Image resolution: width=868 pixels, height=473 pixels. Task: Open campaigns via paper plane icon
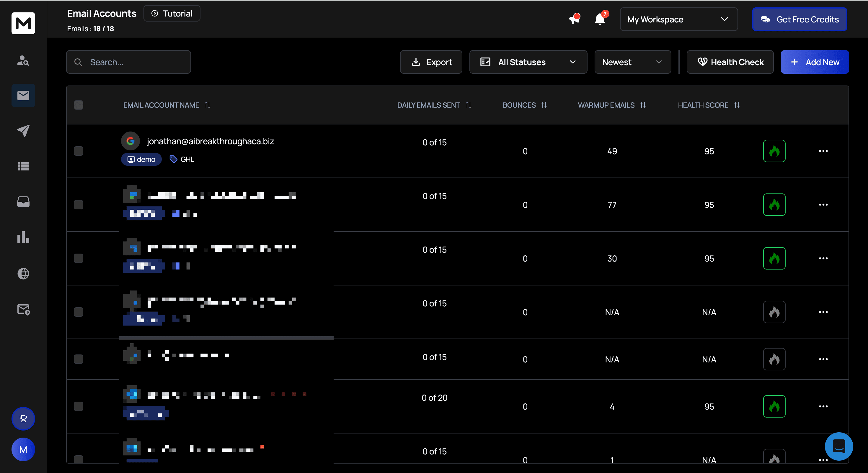pyautogui.click(x=23, y=131)
